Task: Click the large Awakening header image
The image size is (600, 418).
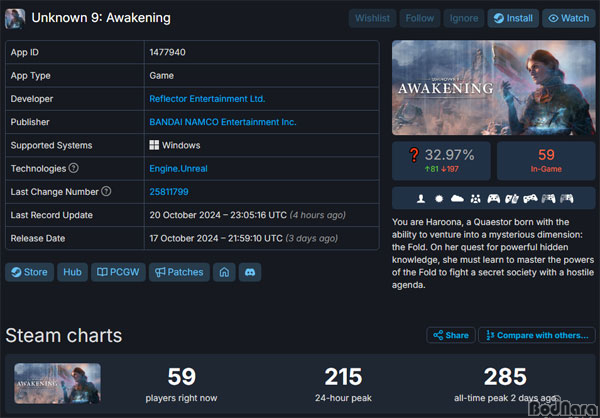Action: click(494, 88)
